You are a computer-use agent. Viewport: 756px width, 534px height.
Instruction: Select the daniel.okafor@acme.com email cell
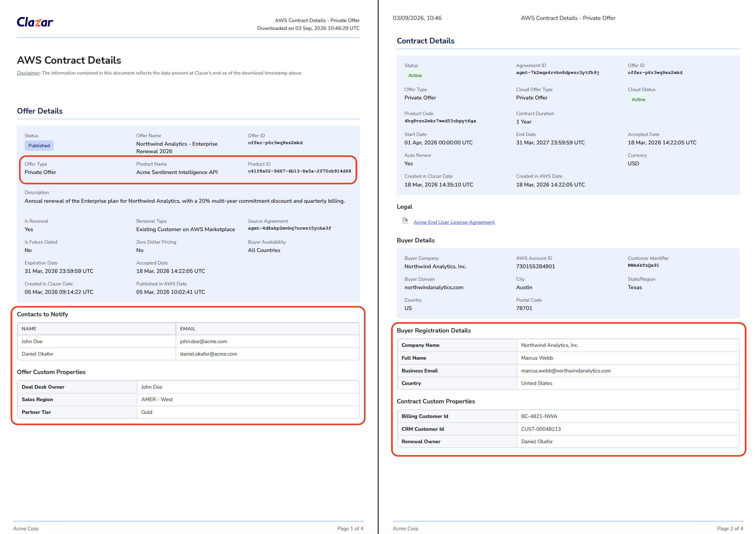click(x=267, y=354)
